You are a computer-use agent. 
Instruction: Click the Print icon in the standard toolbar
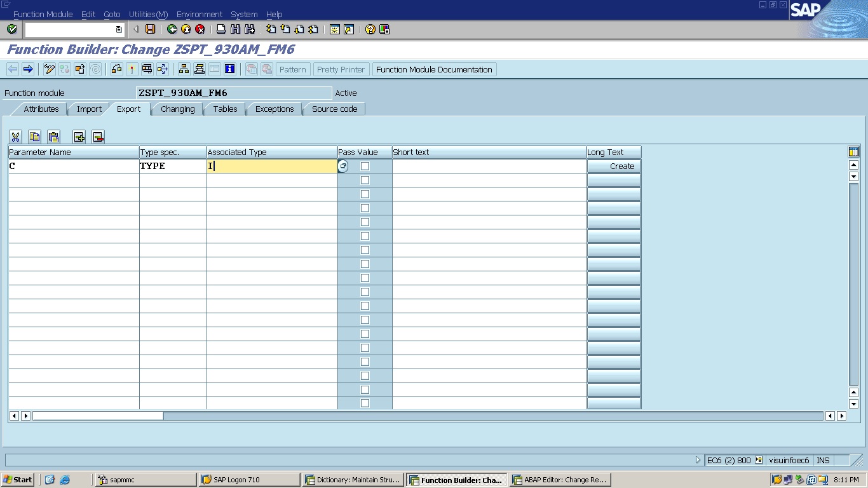[x=221, y=29]
